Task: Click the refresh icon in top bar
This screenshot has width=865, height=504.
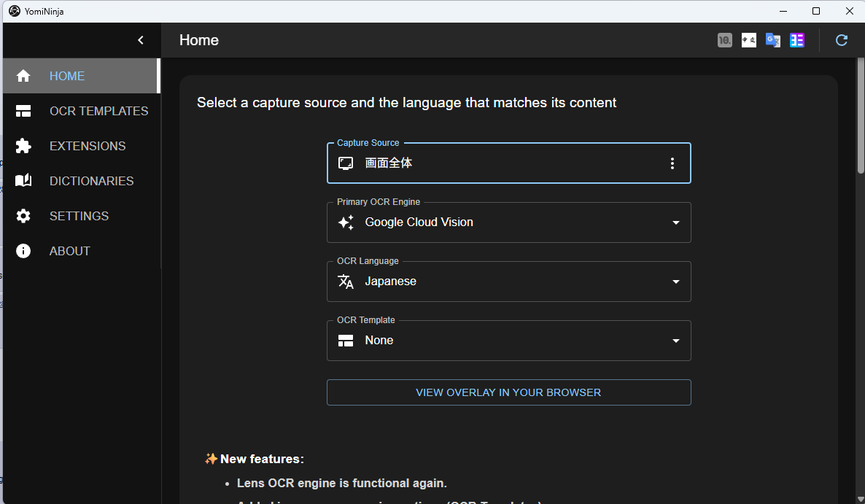Action: (841, 40)
